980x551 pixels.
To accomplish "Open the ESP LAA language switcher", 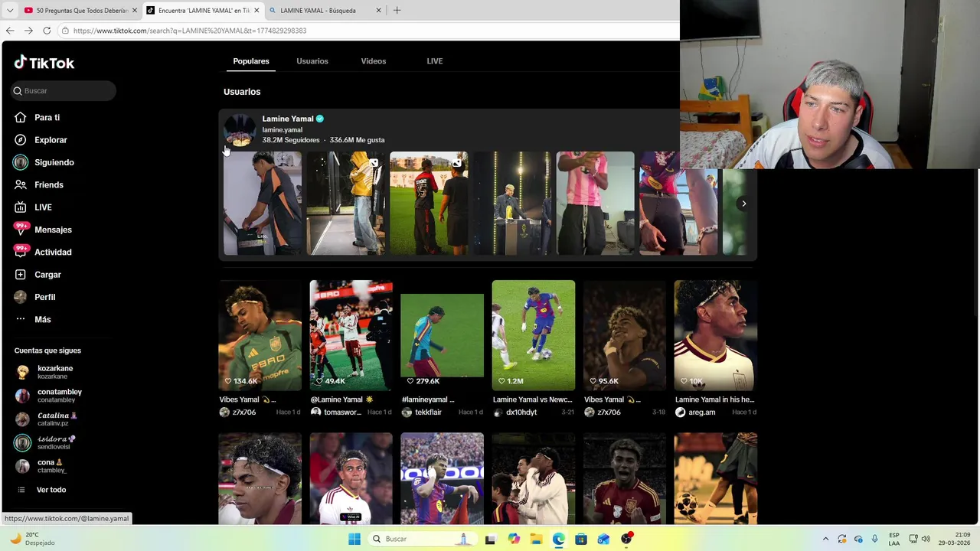I will click(x=894, y=539).
